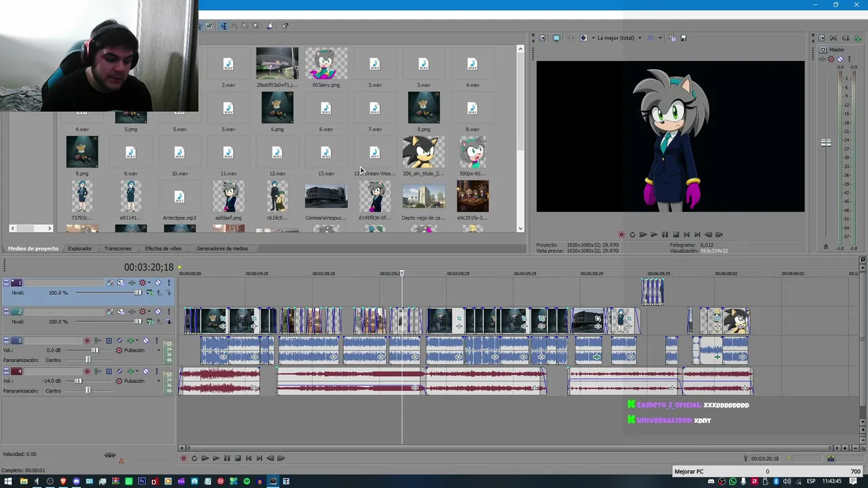868x488 pixels.
Task: Open Master bus FX
Action: click(823, 59)
